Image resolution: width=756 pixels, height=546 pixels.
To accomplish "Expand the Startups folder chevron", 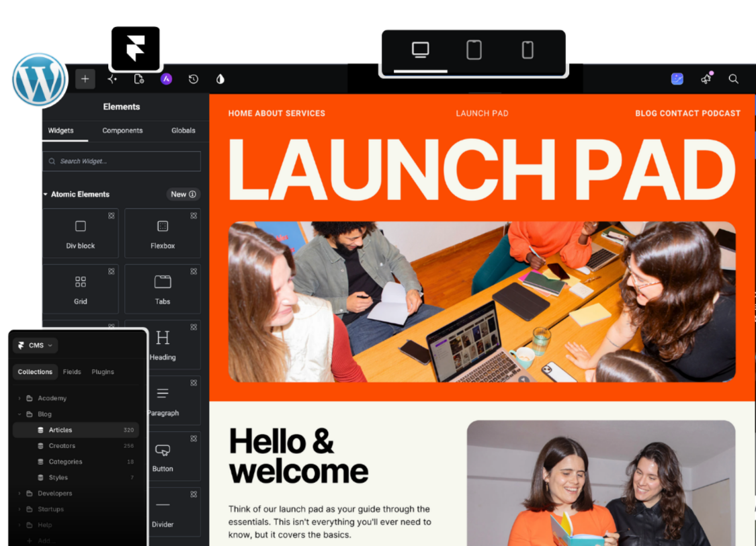I will click(19, 509).
